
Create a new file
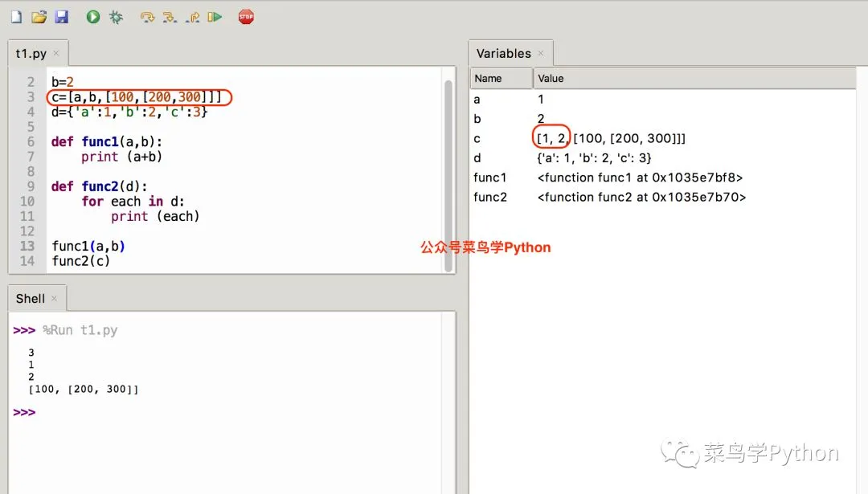(x=14, y=16)
